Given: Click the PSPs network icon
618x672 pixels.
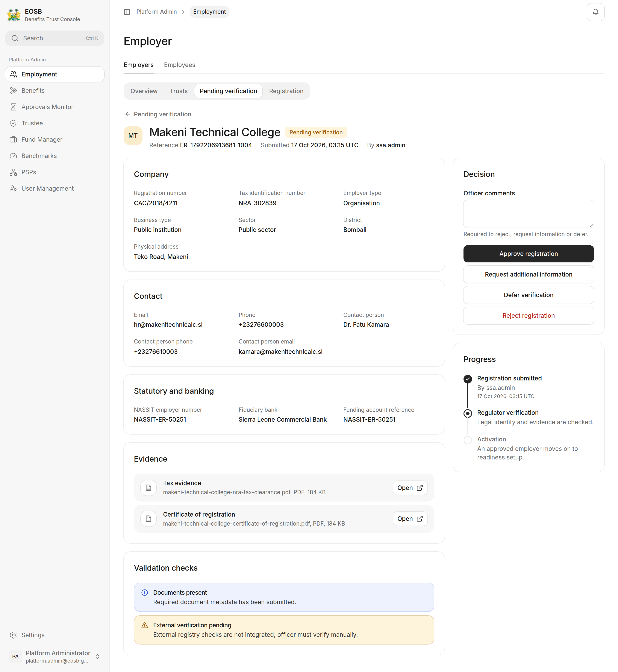Looking at the screenshot, I should (13, 172).
